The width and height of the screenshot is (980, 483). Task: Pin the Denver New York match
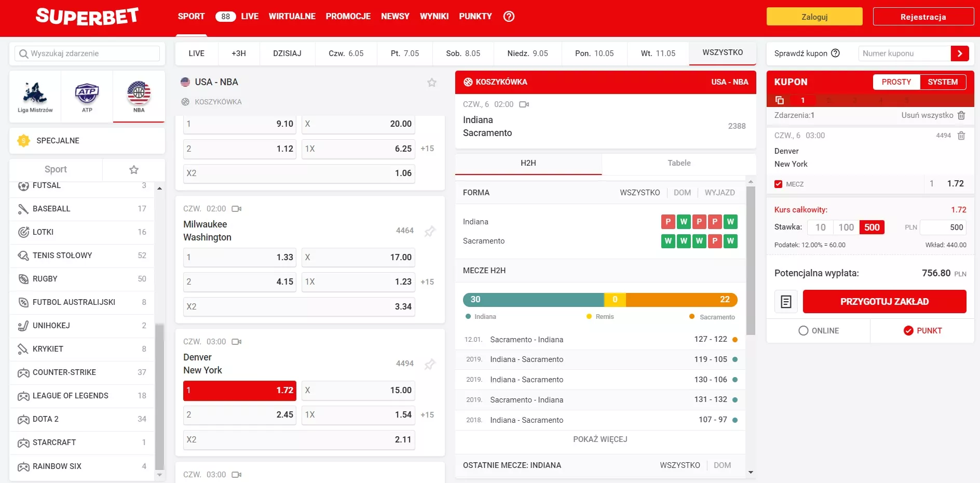click(430, 364)
